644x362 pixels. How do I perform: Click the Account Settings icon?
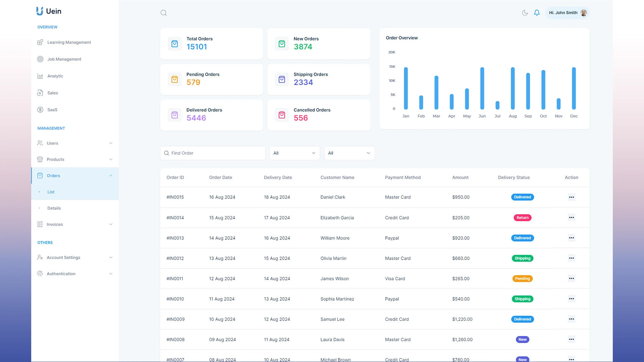tap(40, 257)
